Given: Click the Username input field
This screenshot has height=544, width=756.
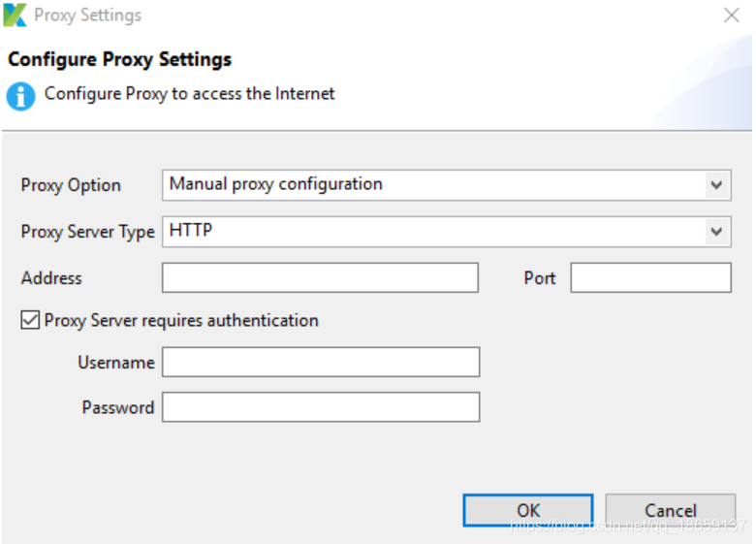Looking at the screenshot, I should point(321,362).
